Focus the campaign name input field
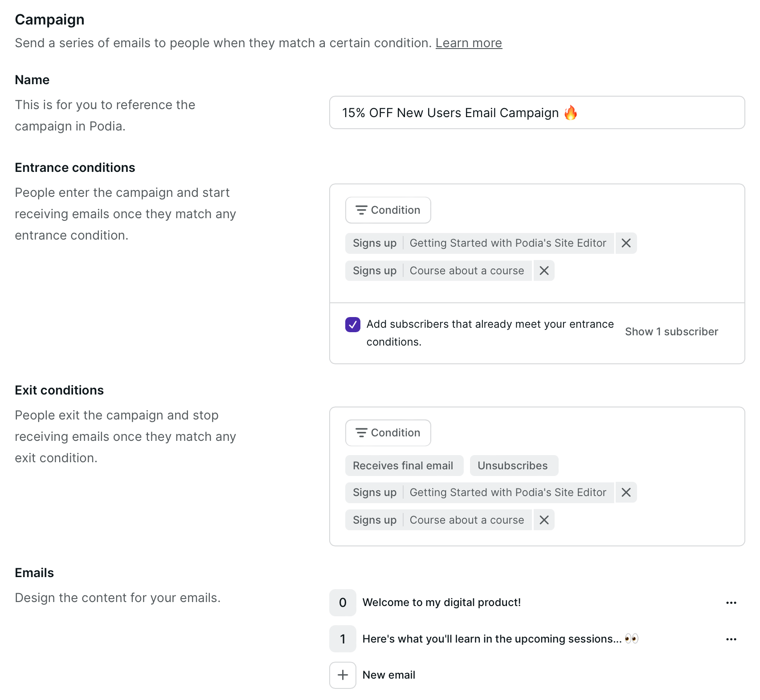760x700 pixels. 537,113
